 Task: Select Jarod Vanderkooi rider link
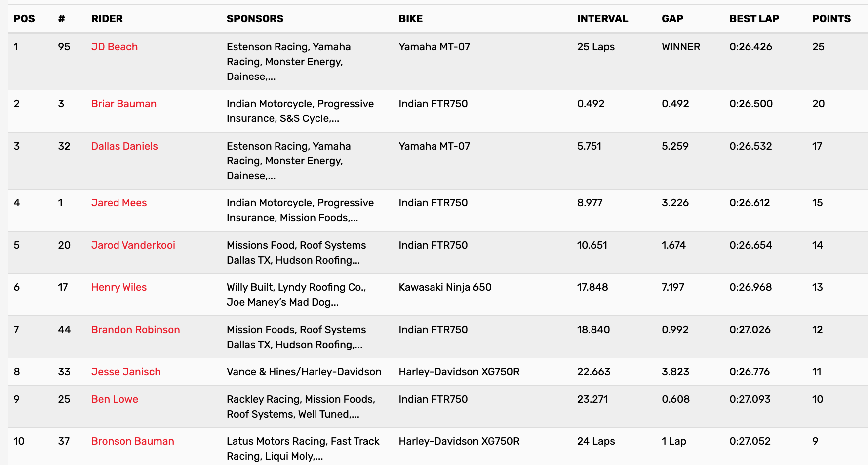[133, 245]
